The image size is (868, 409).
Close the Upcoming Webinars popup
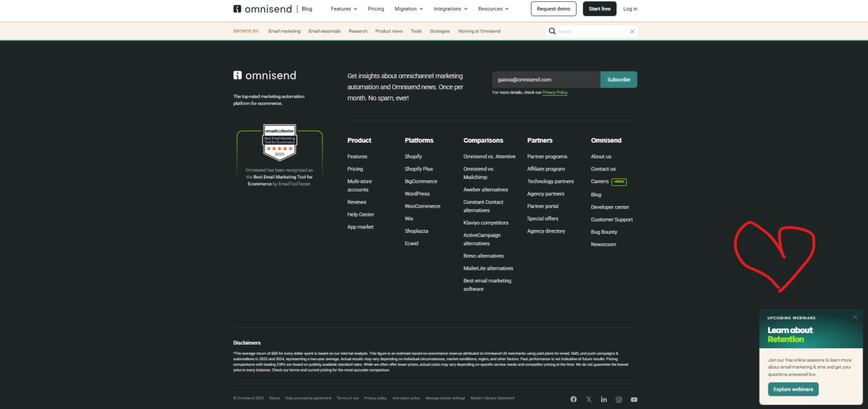(855, 317)
